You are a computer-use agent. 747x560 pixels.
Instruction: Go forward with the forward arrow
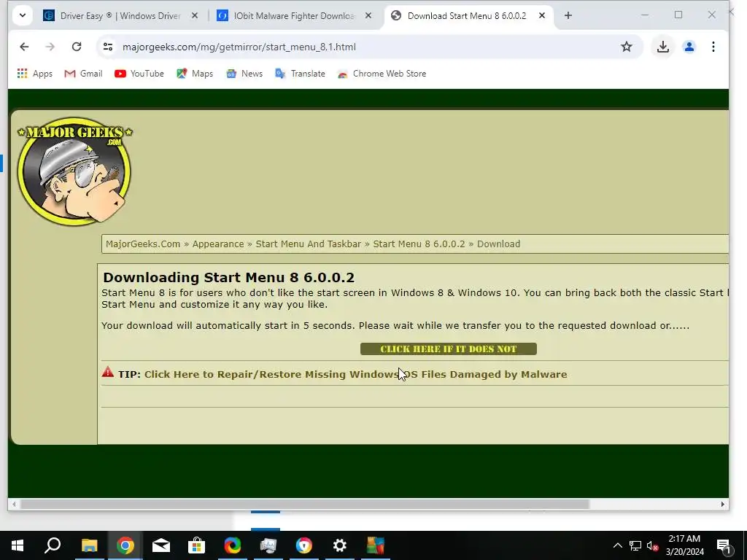[50, 47]
